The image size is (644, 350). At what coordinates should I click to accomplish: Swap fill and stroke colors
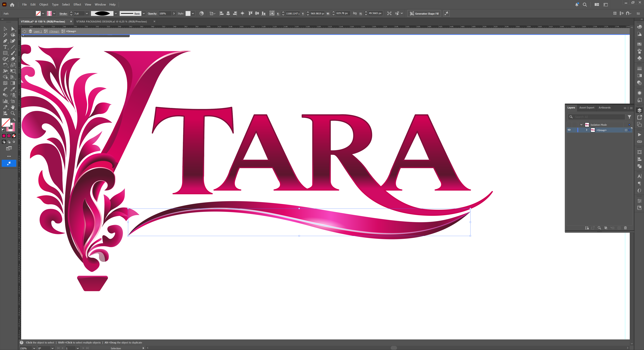14,120
